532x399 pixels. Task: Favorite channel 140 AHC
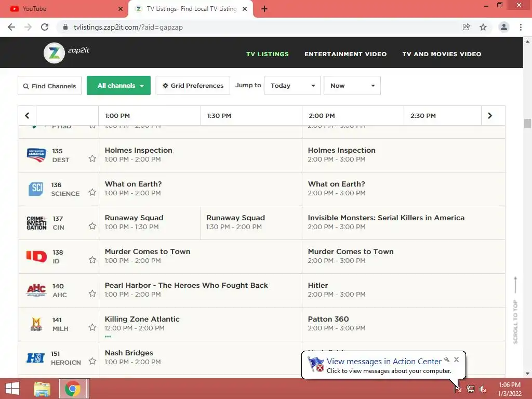click(x=92, y=294)
